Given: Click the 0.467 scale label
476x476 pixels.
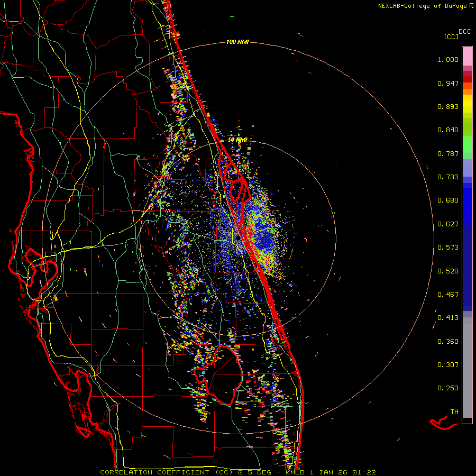Looking at the screenshot, I should pos(448,295).
